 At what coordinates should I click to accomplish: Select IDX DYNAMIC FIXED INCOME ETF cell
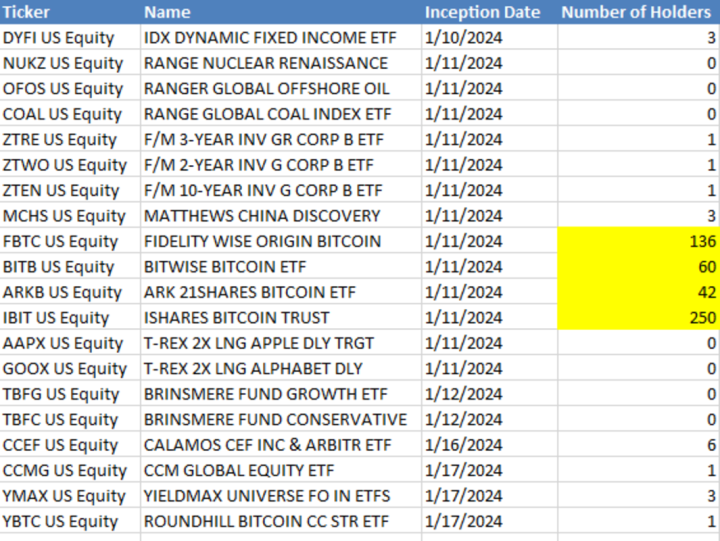click(x=281, y=37)
